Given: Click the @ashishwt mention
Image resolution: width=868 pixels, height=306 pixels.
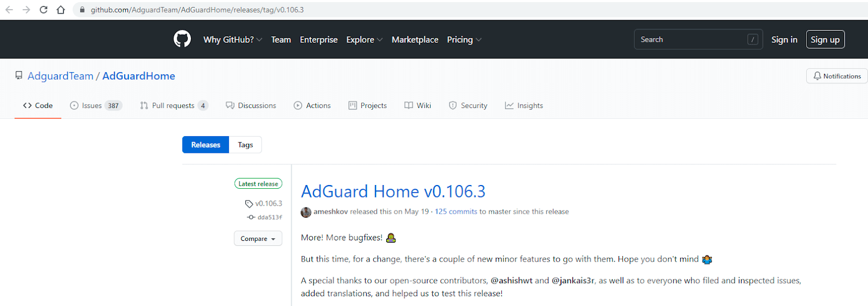Looking at the screenshot, I should [512, 280].
